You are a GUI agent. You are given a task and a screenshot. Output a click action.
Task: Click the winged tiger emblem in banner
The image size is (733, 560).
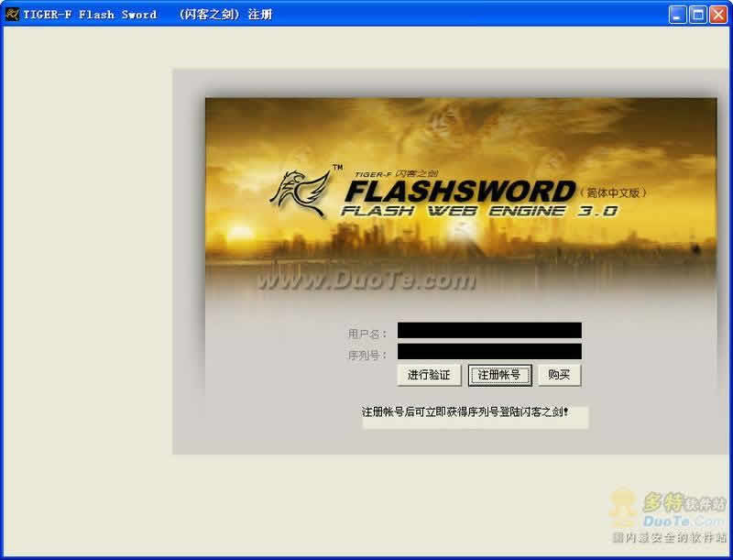[300, 193]
